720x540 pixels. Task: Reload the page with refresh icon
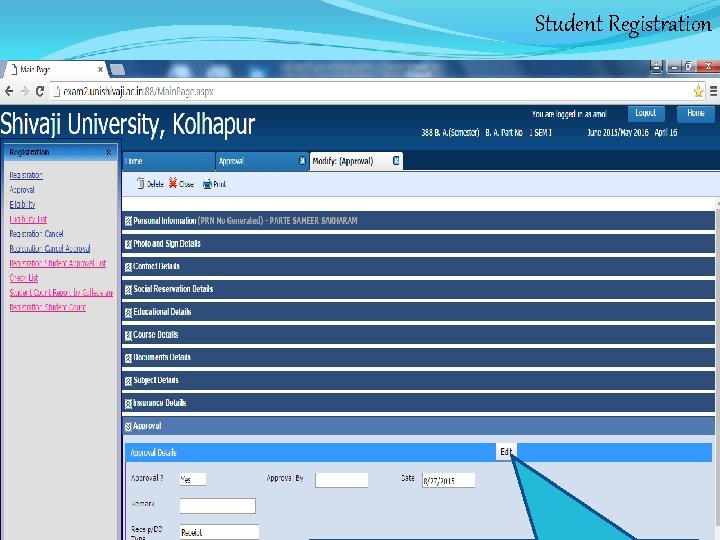[x=40, y=91]
